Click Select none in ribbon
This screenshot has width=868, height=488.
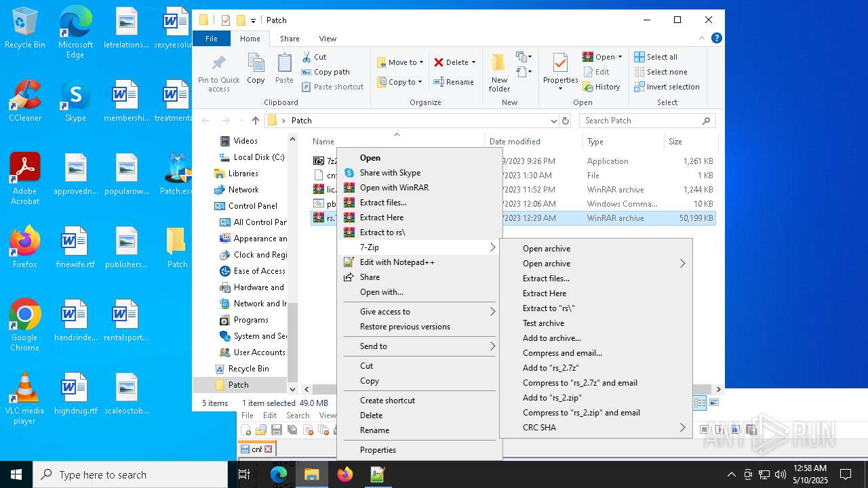(x=660, y=72)
